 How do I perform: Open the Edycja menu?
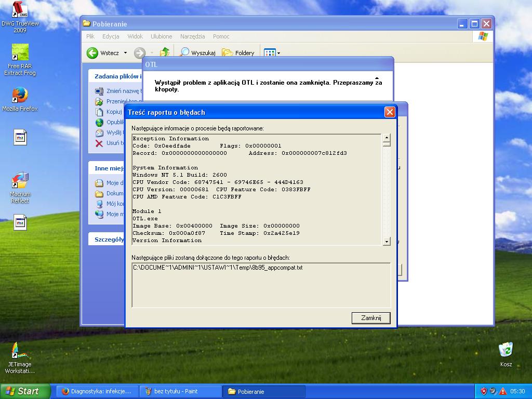(111, 36)
